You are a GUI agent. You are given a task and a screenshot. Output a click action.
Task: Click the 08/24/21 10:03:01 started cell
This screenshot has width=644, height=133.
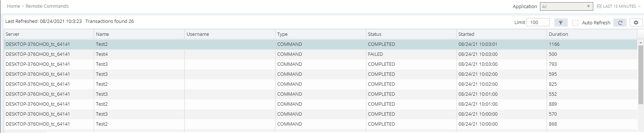click(x=502, y=44)
